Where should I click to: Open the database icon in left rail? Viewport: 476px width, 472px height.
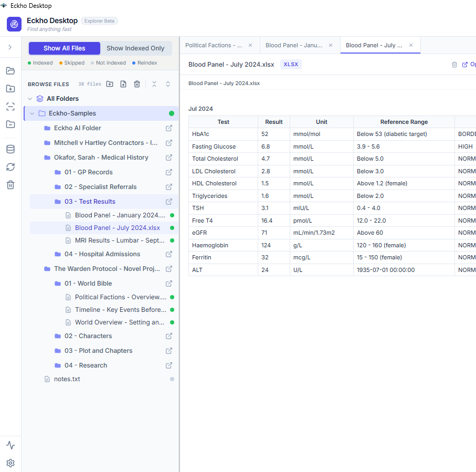[x=10, y=149]
